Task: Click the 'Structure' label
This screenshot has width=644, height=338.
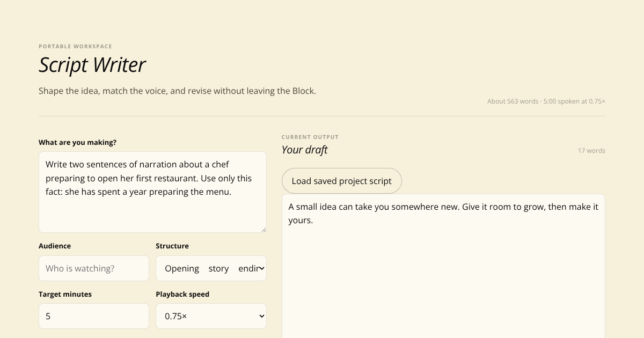Action: pos(172,246)
